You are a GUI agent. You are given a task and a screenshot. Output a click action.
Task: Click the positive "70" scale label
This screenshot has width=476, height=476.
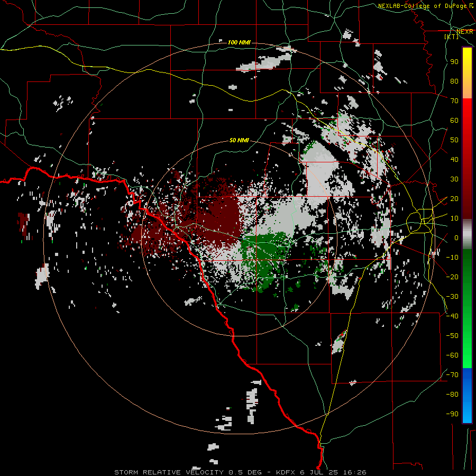click(454, 101)
